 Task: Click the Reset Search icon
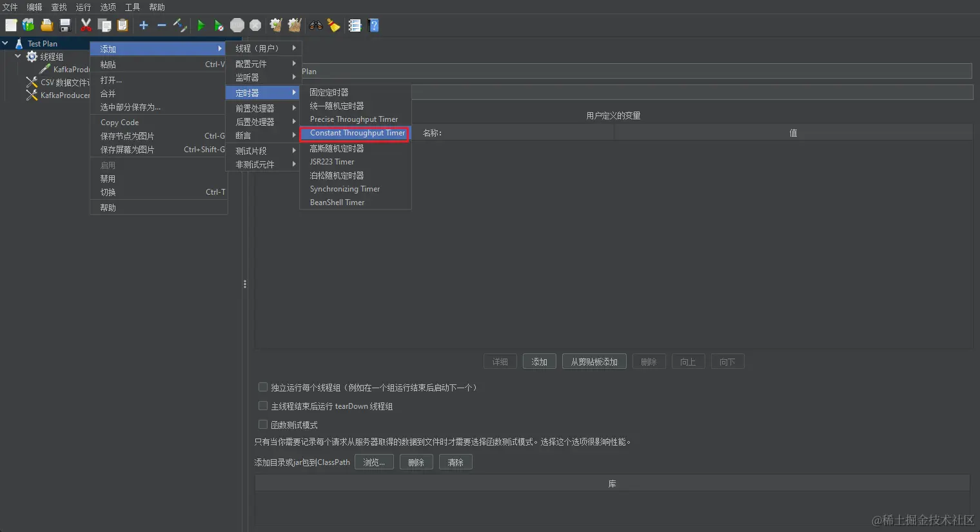(x=333, y=25)
